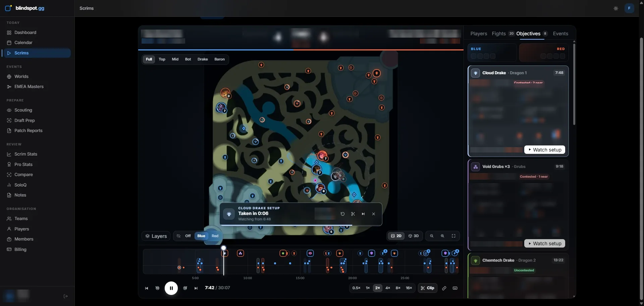Filter objectives by BLUE team
644x306 pixels.
[x=492, y=53]
